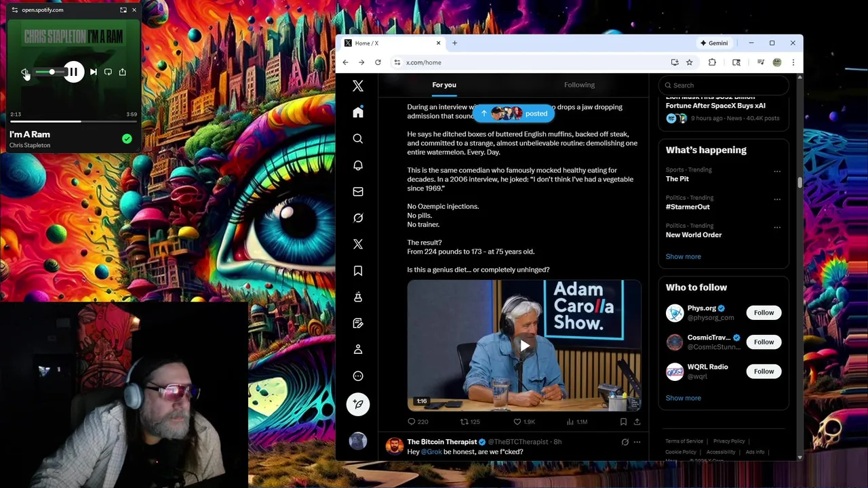
Task: Open Chrome media controls icon
Action: [760, 62]
